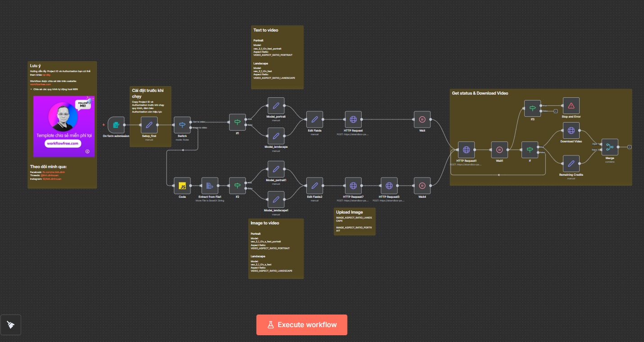
Task: Select the Extract from File1 node
Action: (209, 186)
